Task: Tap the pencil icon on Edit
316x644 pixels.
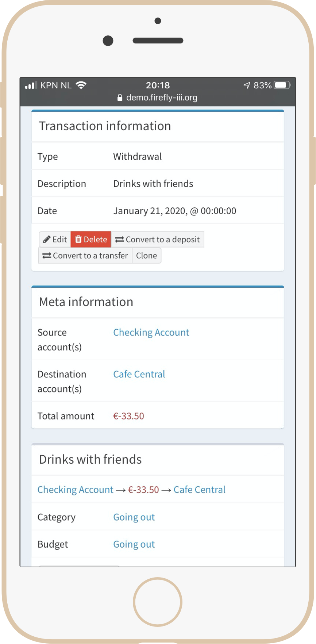Action: tap(46, 239)
